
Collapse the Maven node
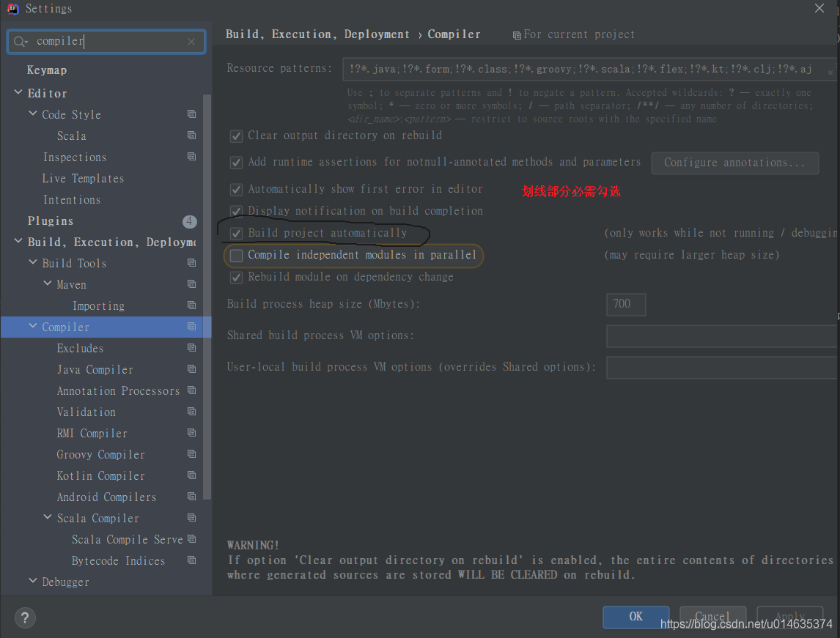click(48, 283)
